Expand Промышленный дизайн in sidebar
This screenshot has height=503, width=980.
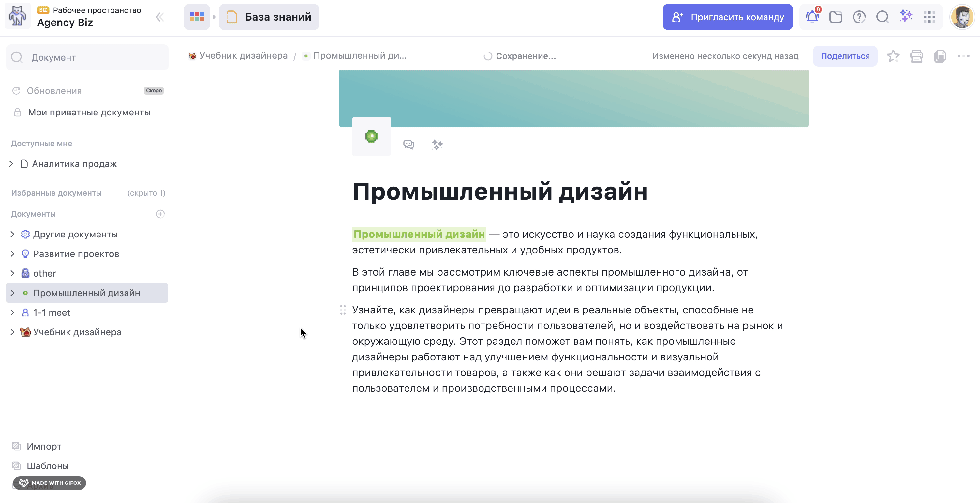pyautogui.click(x=12, y=293)
